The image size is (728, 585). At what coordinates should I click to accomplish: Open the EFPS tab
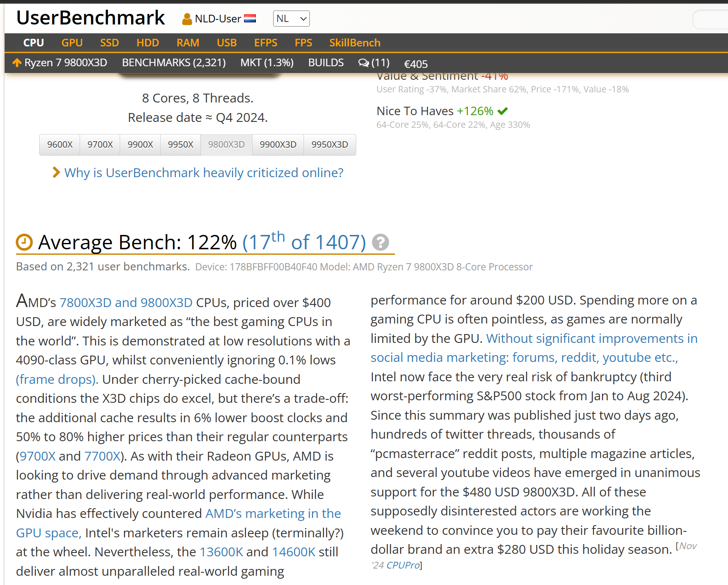266,43
